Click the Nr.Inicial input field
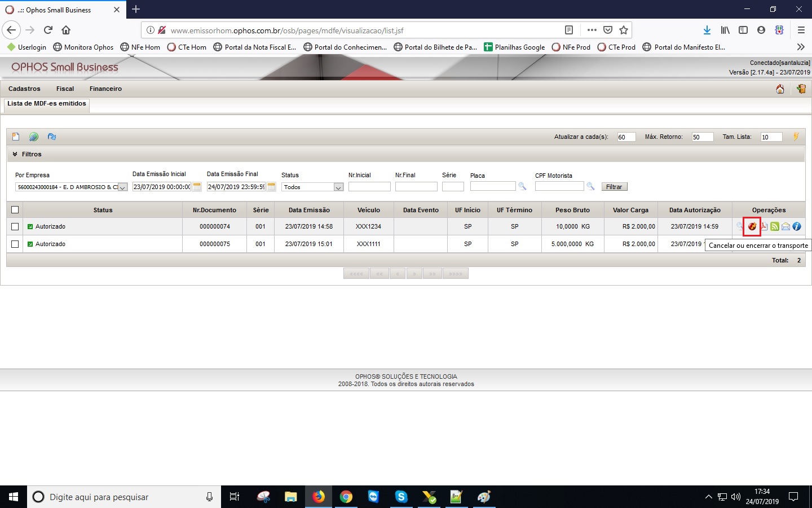Screen dimensions: 812x508 tap(369, 187)
